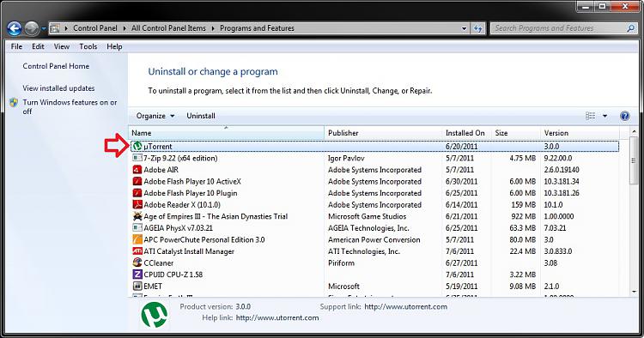Click Uninstall in the toolbar
This screenshot has width=644, height=338.
(x=201, y=116)
